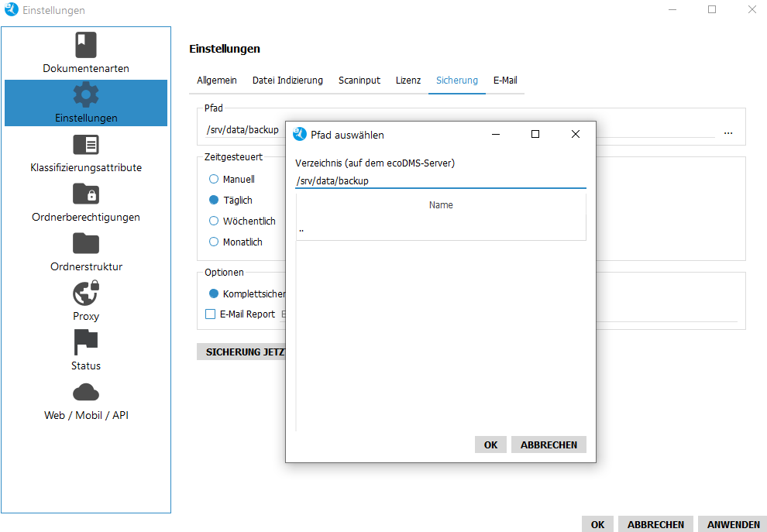Switch to the Datei Indizierung tab
The image size is (767, 532).
(287, 81)
